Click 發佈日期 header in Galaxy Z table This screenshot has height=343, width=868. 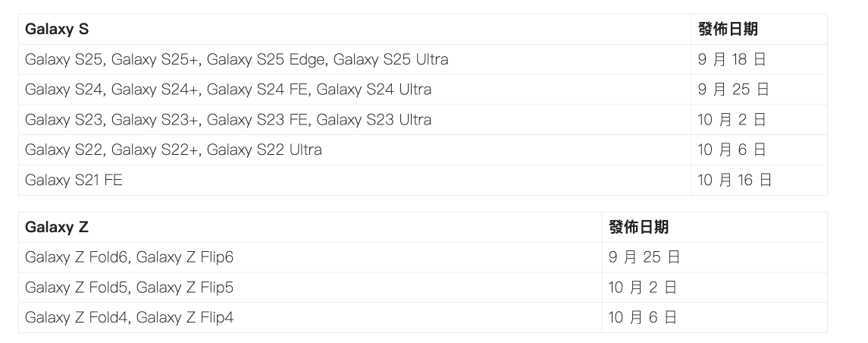[x=638, y=228]
